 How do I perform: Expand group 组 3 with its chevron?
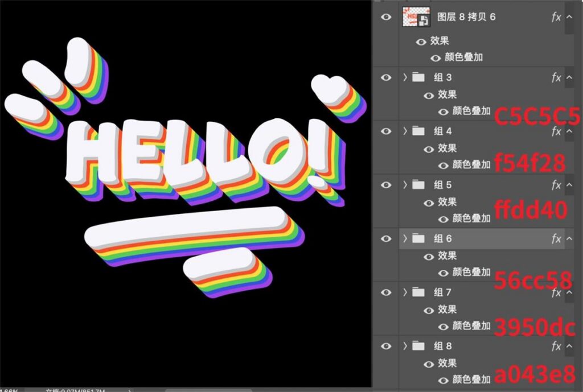(405, 77)
